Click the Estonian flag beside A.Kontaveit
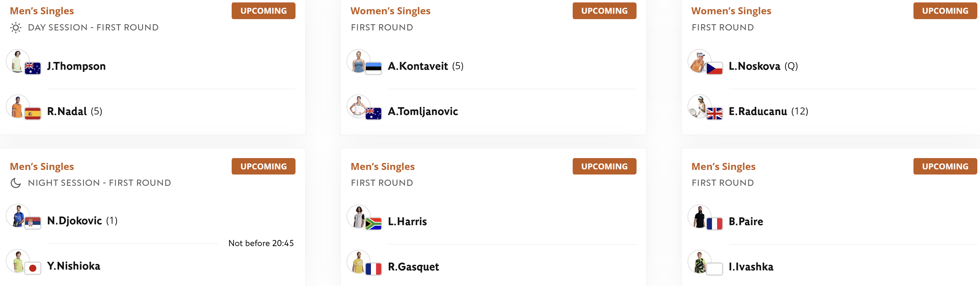The image size is (980, 286). [373, 68]
